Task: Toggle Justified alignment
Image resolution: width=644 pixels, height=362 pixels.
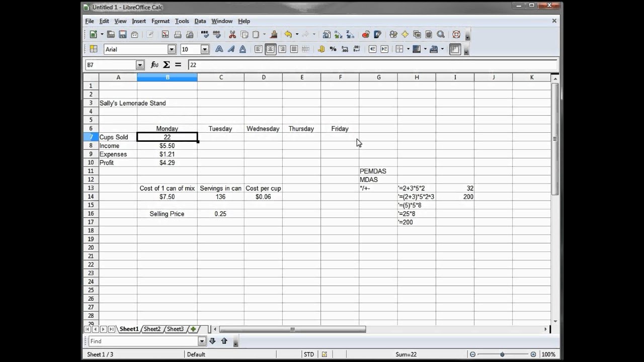Action: point(294,49)
